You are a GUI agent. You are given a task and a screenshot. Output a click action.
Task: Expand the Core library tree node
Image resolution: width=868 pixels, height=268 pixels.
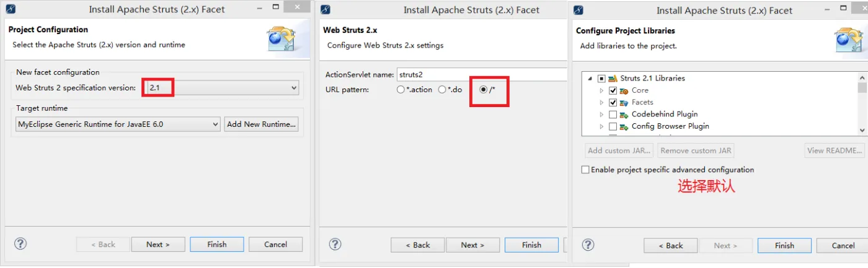pos(601,90)
